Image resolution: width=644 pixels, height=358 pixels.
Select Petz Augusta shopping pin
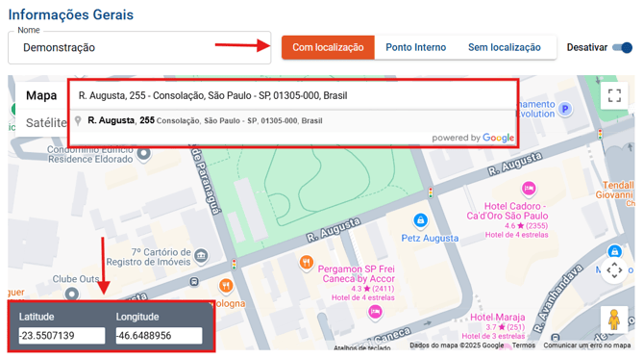420,220
